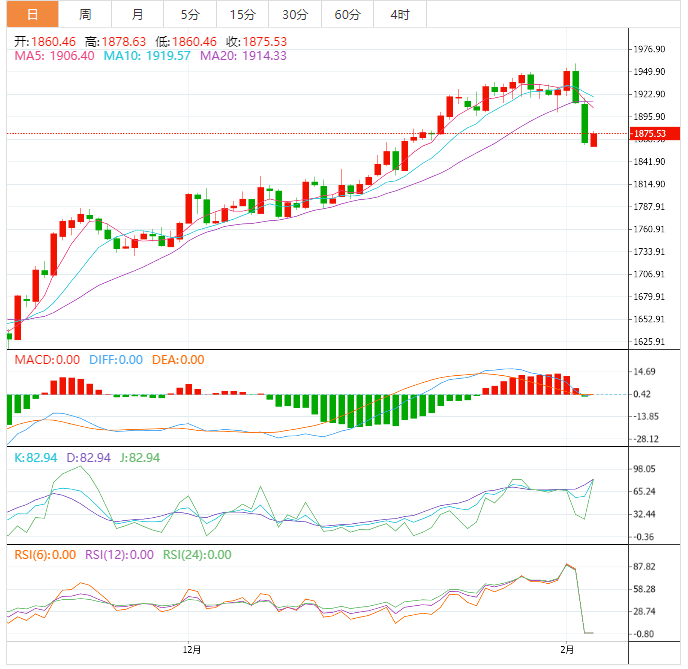Open the 30分 timeframe tab

[294, 14]
